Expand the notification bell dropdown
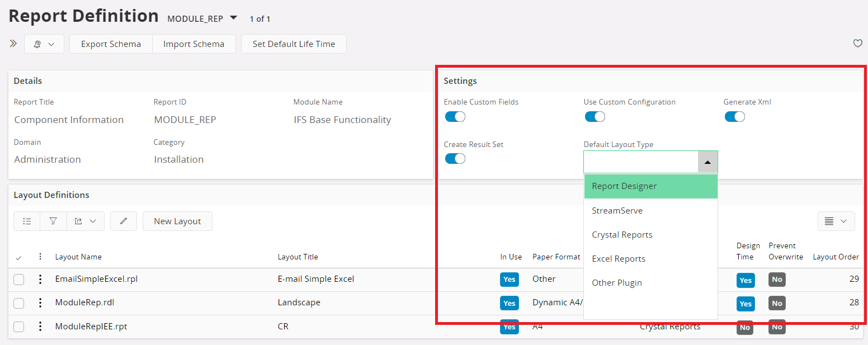 pyautogui.click(x=44, y=44)
